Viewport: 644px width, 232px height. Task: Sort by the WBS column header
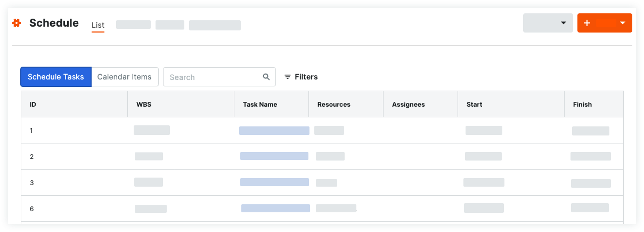pyautogui.click(x=144, y=105)
